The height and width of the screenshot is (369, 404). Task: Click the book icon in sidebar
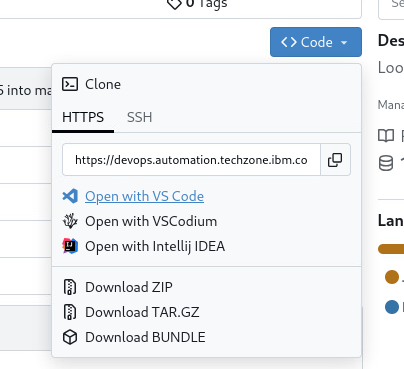click(x=386, y=136)
